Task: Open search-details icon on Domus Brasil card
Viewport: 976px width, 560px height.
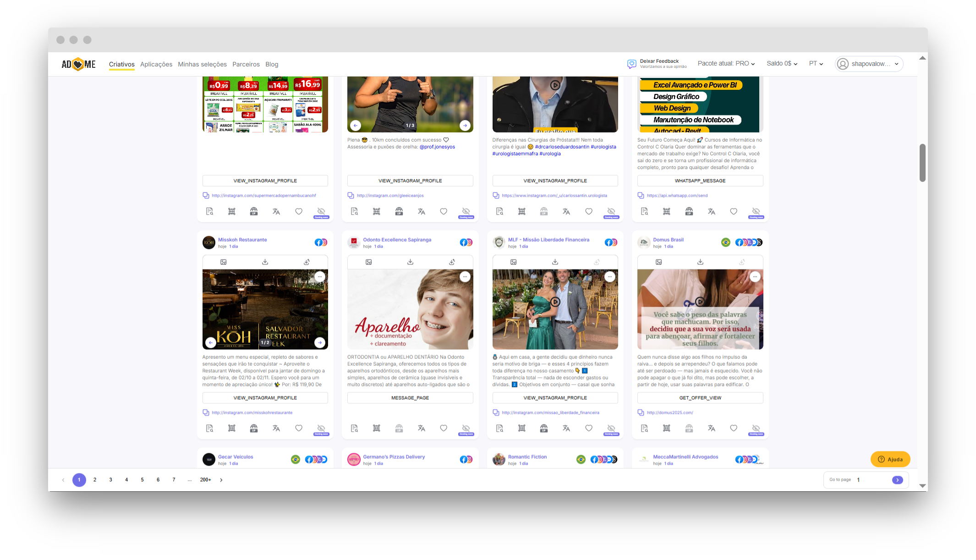Action: click(x=644, y=428)
